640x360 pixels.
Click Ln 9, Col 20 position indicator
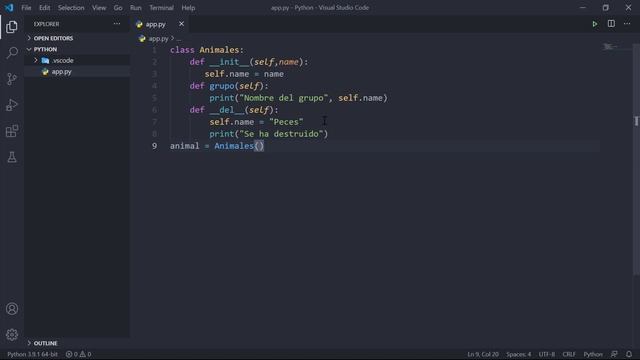click(483, 354)
